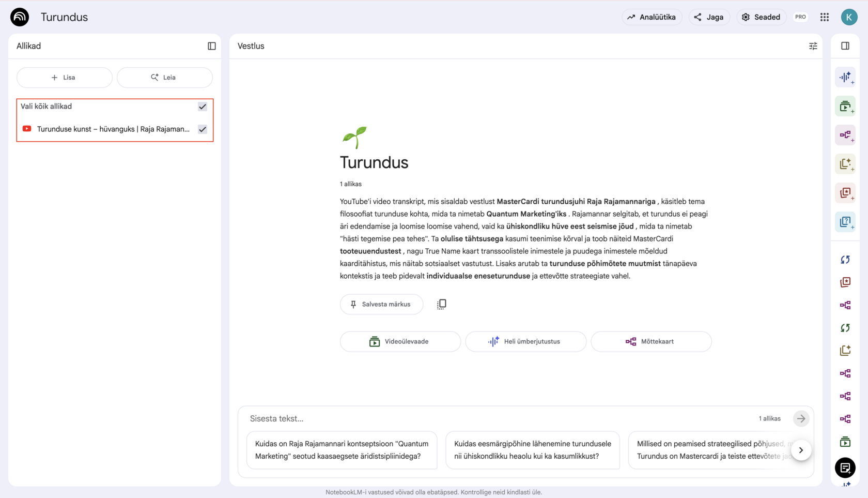Click the large Turundus heading in the chat
868x498 pixels.
[374, 162]
